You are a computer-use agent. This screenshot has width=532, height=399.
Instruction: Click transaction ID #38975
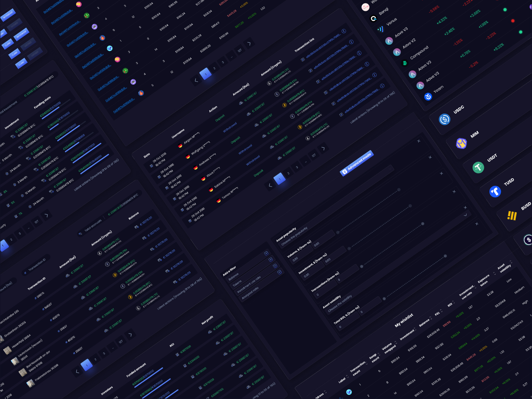tap(39, 296)
